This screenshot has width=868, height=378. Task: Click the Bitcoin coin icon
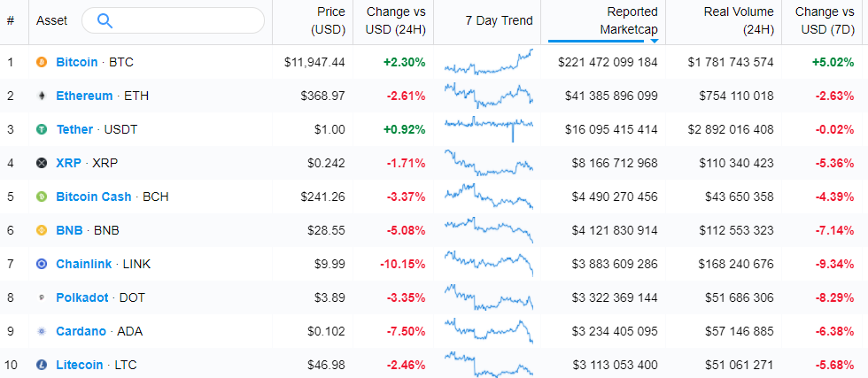[41, 62]
